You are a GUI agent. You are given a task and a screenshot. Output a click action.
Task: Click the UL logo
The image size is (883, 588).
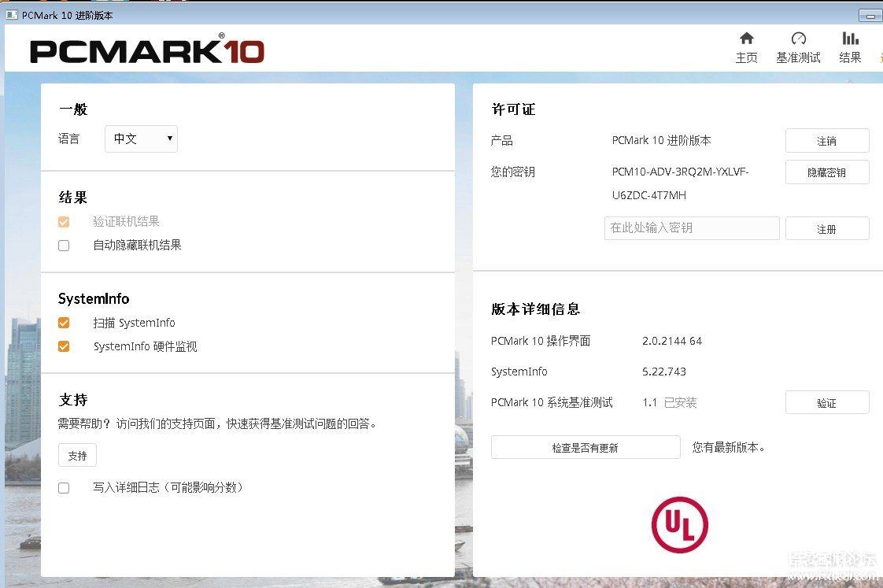coord(680,524)
